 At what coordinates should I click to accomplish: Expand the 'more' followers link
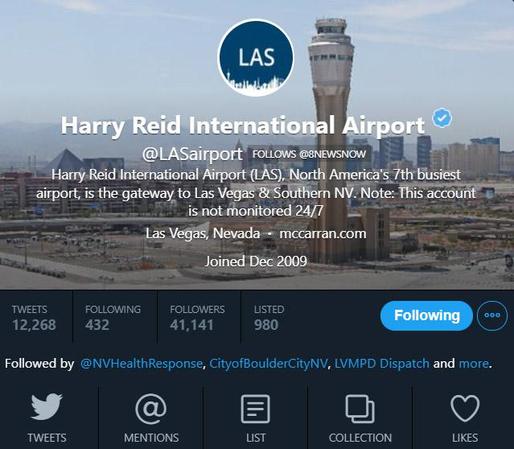pyautogui.click(x=474, y=363)
